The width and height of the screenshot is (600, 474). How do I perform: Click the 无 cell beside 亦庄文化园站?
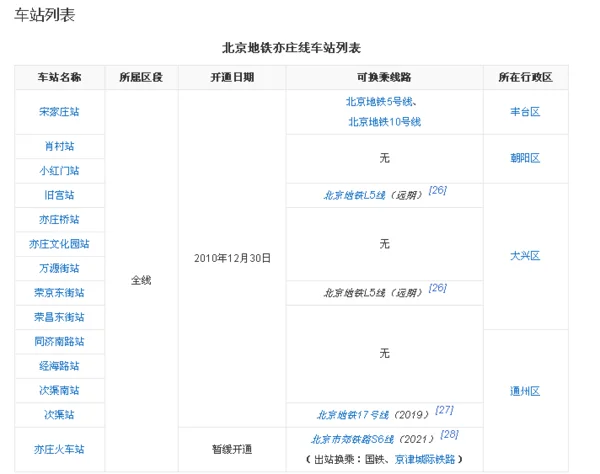point(384,244)
